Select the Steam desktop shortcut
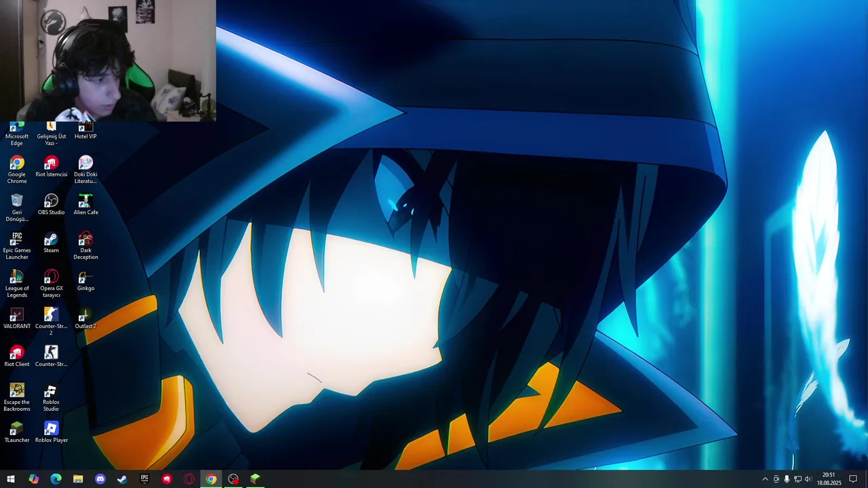This screenshot has width=868, height=488. [52, 243]
